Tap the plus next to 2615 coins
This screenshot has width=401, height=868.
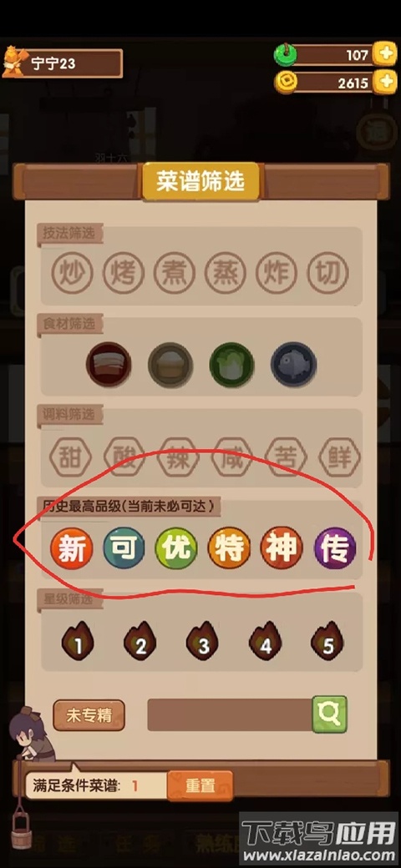pos(384,83)
